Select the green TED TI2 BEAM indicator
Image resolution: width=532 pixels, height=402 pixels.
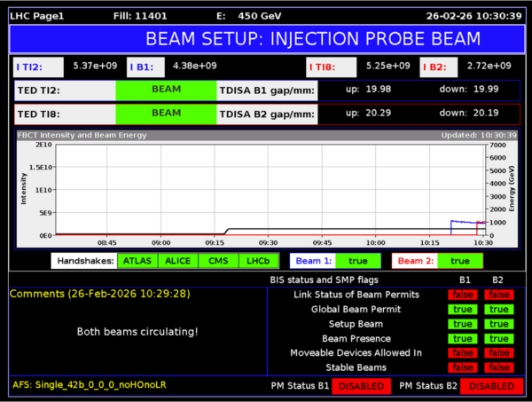point(166,90)
